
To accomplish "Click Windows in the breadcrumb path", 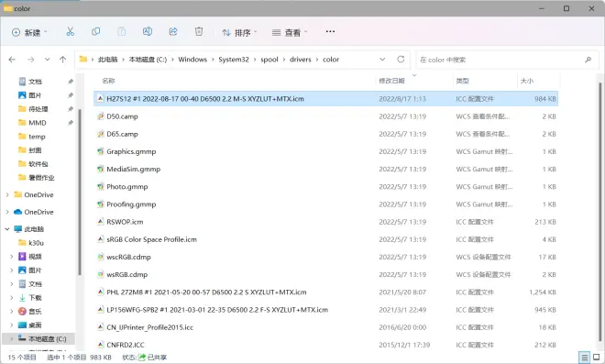I will 192,60.
